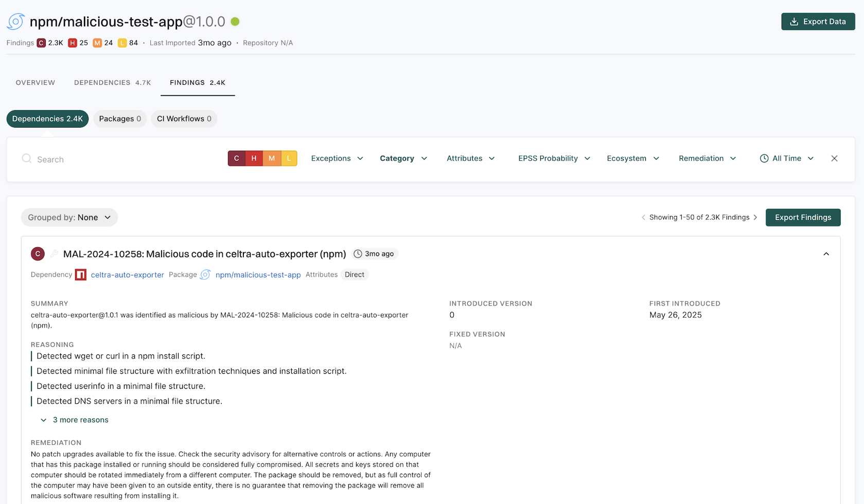Image resolution: width=864 pixels, height=504 pixels.
Task: Click the 3mo ago timestamp chip
Action: click(x=375, y=254)
